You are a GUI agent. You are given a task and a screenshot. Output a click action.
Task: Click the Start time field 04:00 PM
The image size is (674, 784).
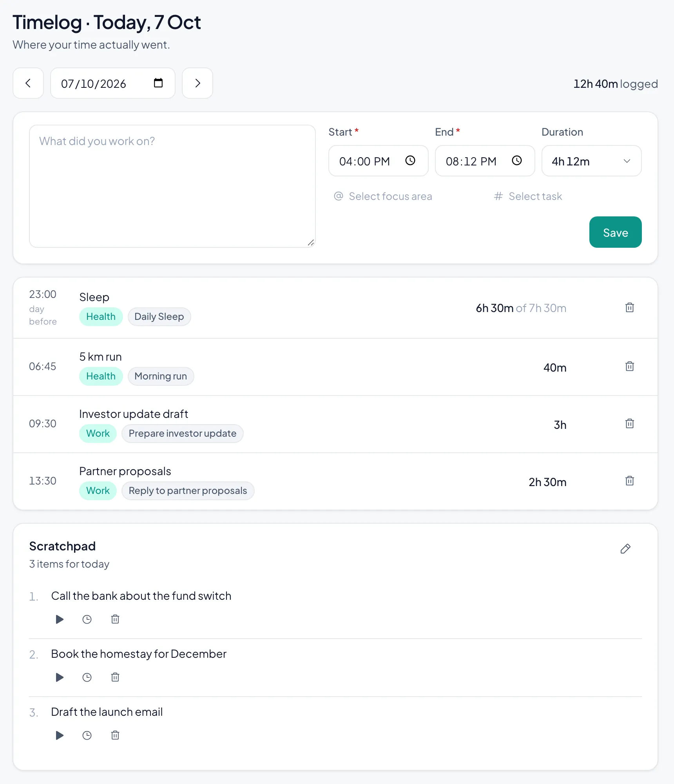point(379,161)
